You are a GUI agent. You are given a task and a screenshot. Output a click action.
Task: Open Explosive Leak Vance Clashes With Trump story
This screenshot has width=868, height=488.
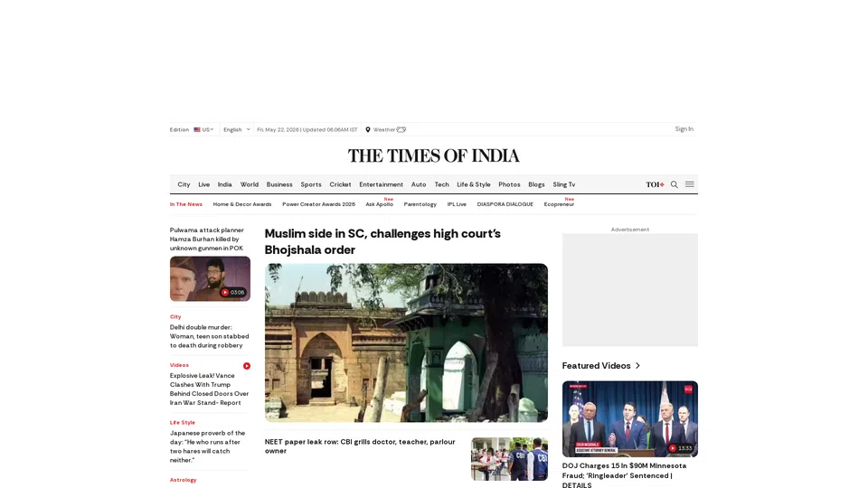click(209, 389)
